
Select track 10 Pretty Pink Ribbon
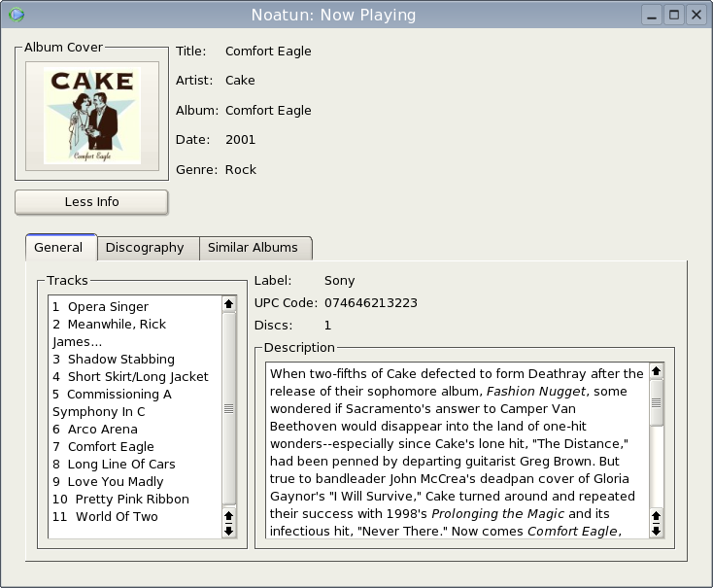120,500
